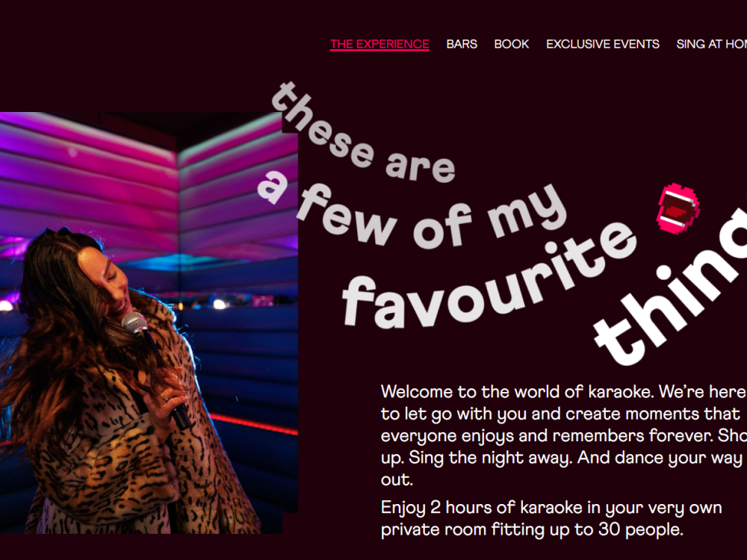Open the Sing At Home nav item
The width and height of the screenshot is (747, 560).
pos(711,44)
